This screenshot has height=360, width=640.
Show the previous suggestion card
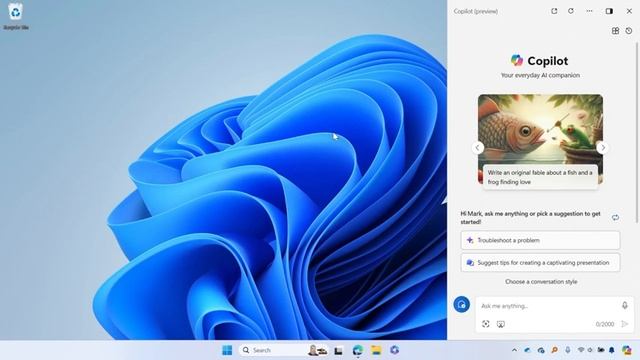(x=478, y=148)
